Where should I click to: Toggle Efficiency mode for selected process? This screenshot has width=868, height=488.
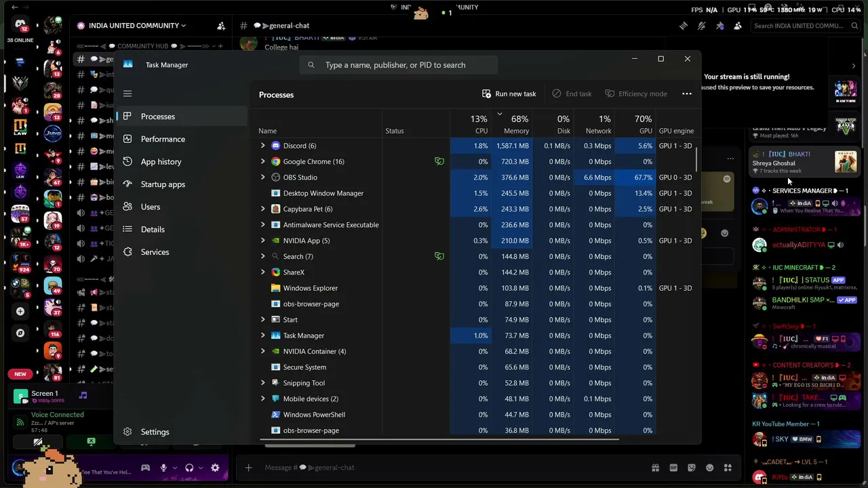pyautogui.click(x=636, y=94)
